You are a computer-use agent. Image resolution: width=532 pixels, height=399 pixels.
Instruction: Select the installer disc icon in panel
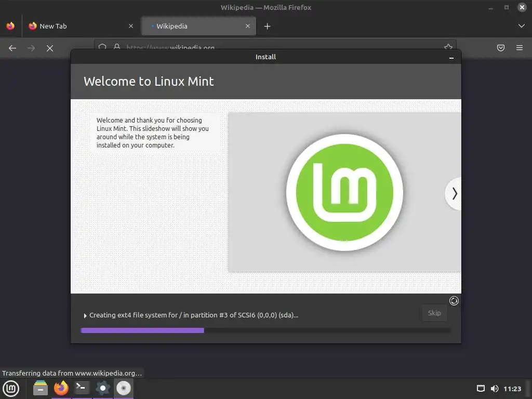coord(124,388)
